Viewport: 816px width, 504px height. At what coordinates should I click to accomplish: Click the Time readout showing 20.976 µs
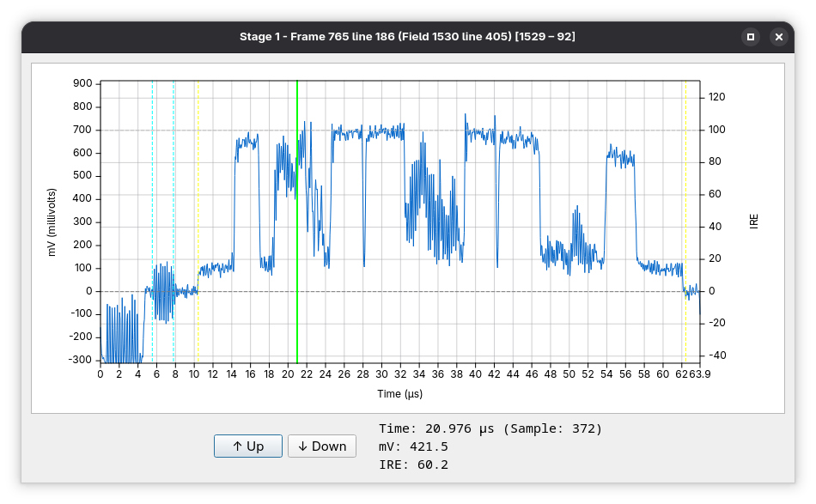[490, 428]
